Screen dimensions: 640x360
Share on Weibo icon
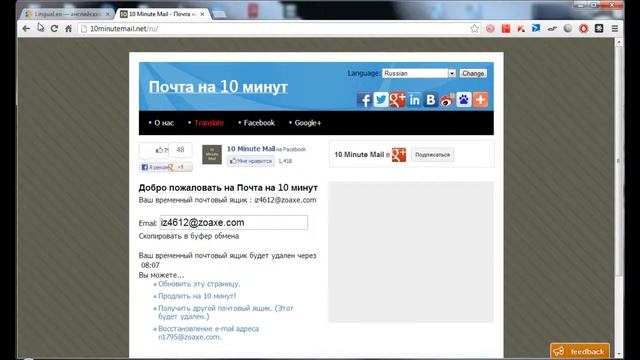tap(447, 100)
